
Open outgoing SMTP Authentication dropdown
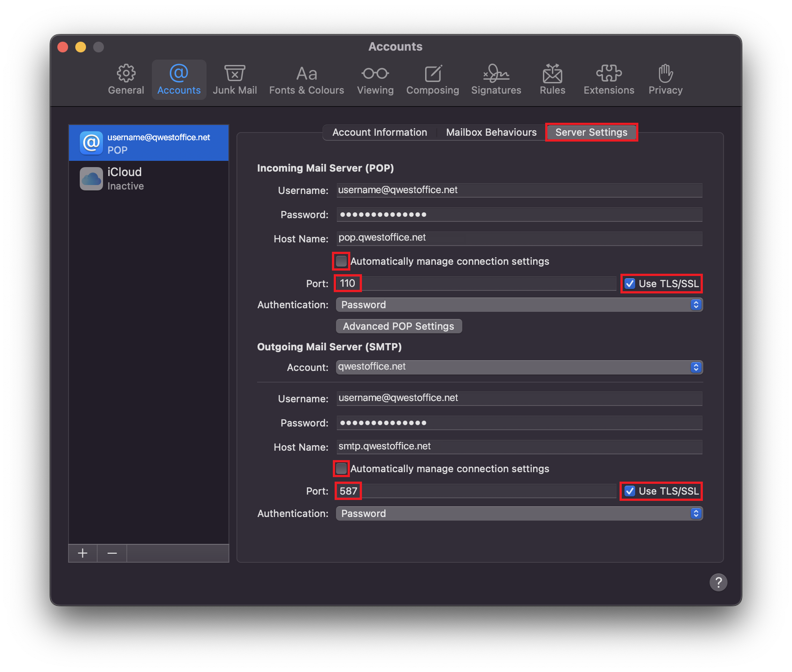click(x=519, y=513)
